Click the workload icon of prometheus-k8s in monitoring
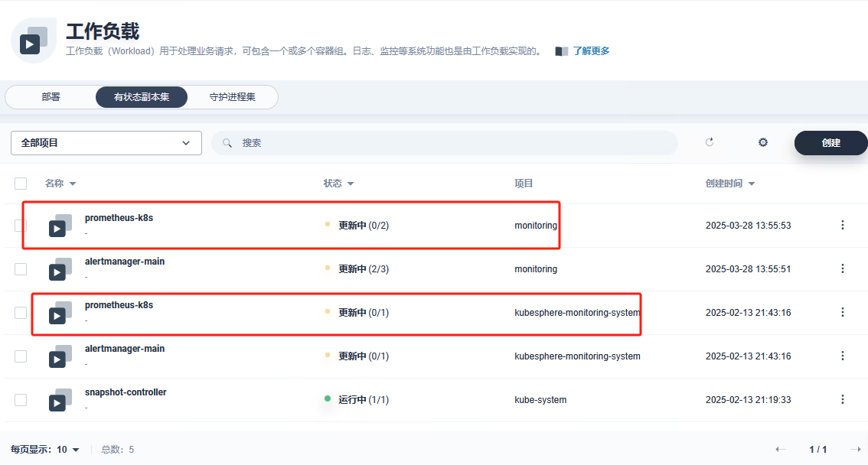The image size is (868, 465). pos(60,226)
